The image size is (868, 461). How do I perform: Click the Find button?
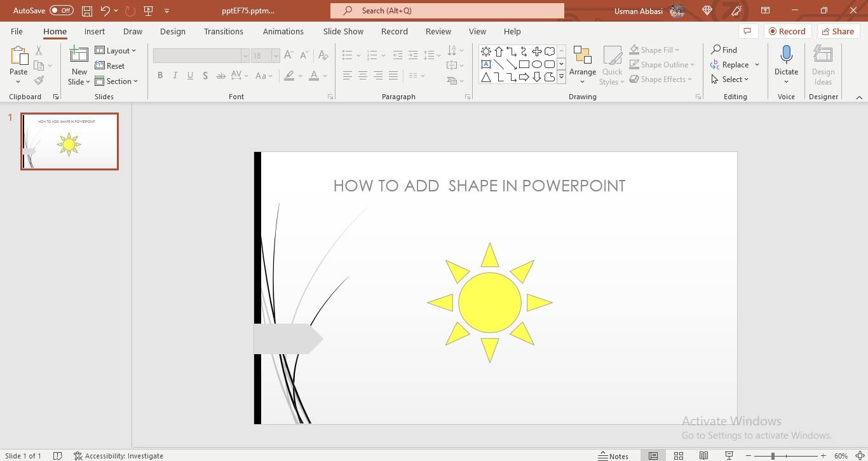click(x=724, y=50)
